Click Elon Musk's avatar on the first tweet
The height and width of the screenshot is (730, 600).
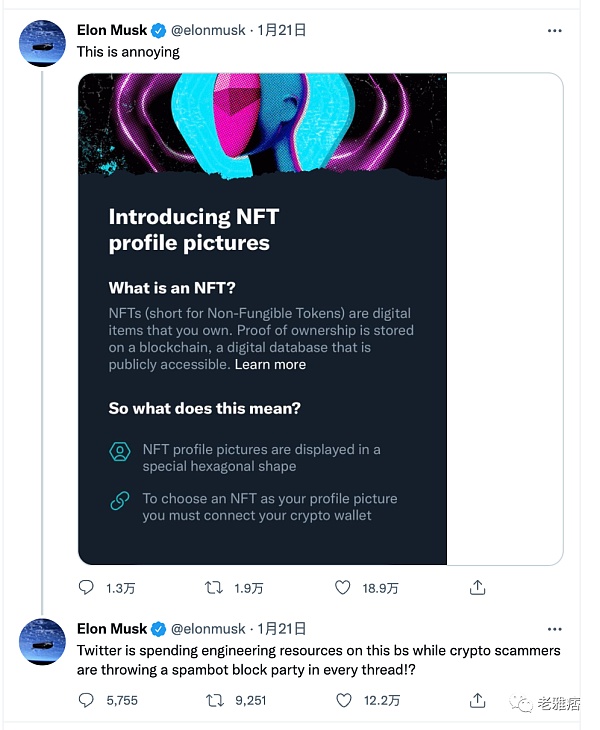43,43
